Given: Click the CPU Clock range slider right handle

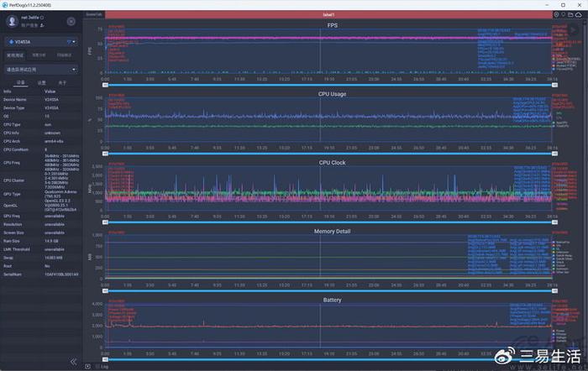Looking at the screenshot, I should pyautogui.click(x=554, y=222).
